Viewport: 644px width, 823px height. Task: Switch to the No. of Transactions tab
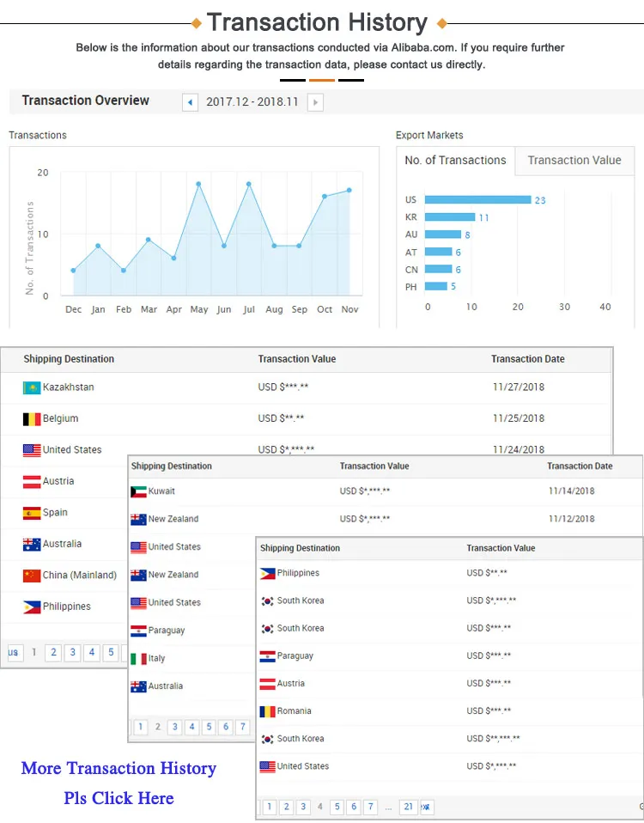455,161
